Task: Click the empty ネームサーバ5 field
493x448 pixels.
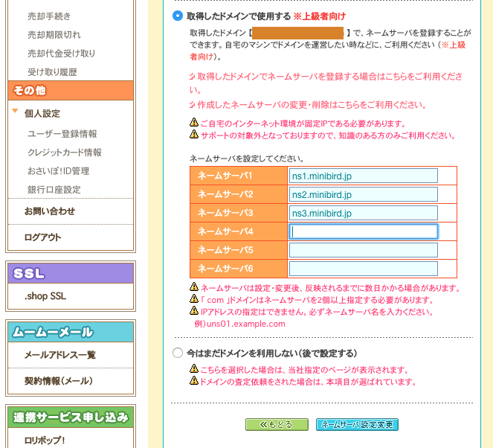Action: [363, 250]
